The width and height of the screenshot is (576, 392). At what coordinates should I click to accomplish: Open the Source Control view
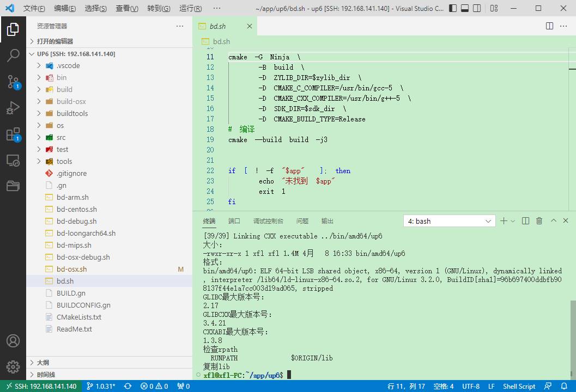[x=13, y=82]
